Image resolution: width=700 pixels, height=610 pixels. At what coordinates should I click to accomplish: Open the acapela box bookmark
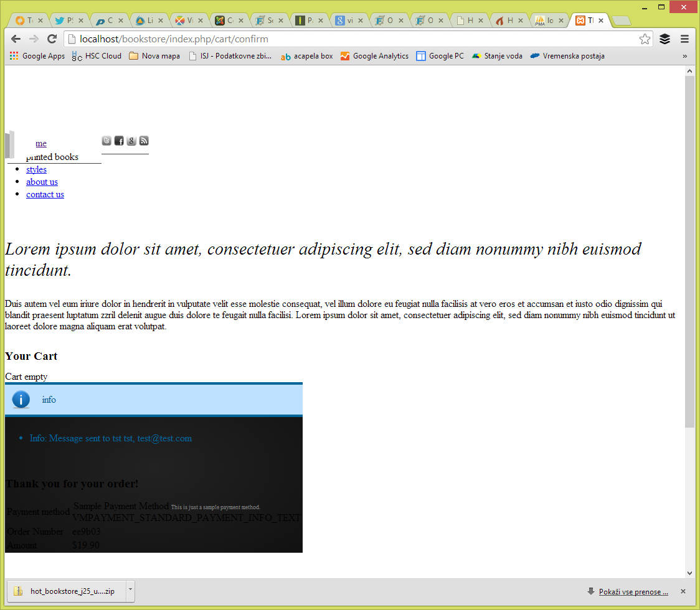point(306,56)
